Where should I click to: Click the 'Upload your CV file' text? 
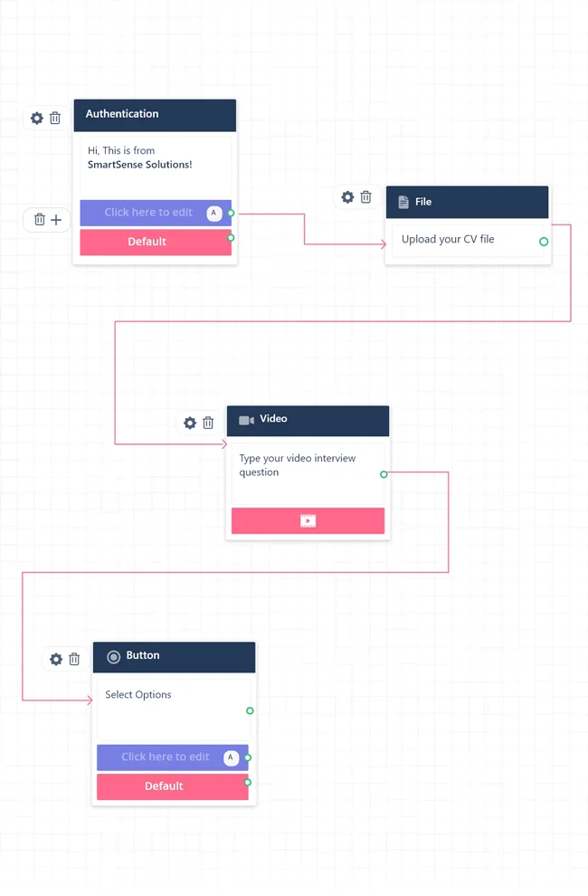[448, 240]
